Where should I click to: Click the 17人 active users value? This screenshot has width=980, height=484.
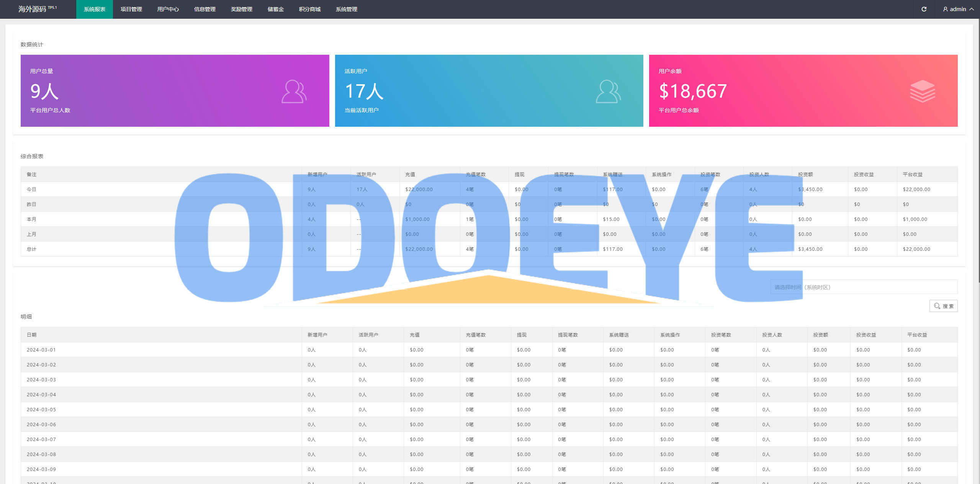(364, 91)
